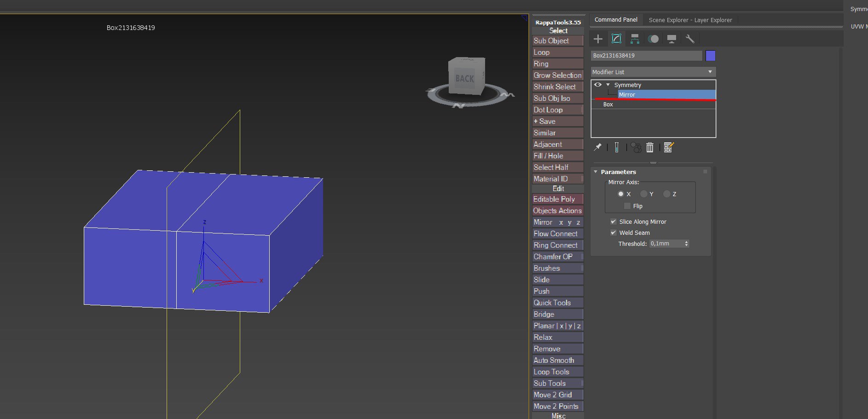This screenshot has height=419, width=868.
Task: Click Grow Selection button
Action: click(558, 75)
